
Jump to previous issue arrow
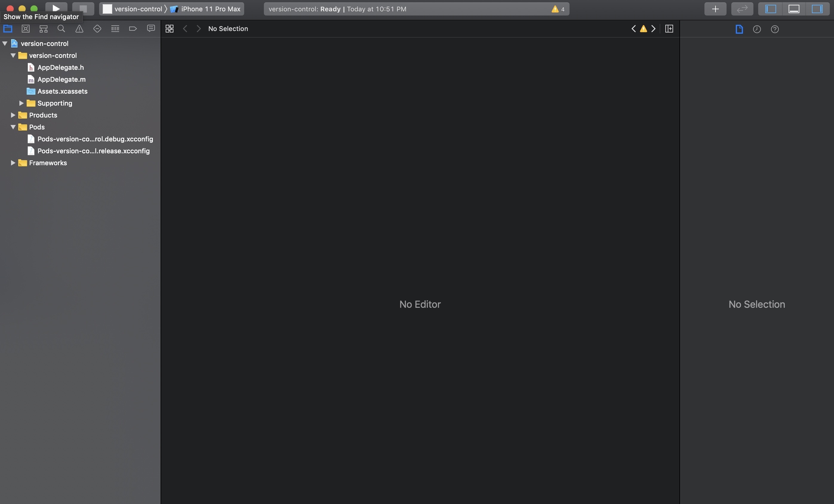tap(634, 29)
